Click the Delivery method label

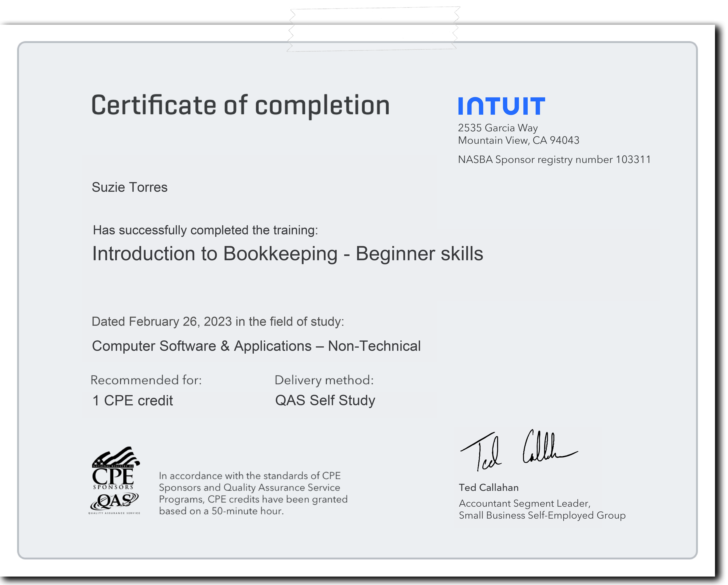pyautogui.click(x=324, y=380)
